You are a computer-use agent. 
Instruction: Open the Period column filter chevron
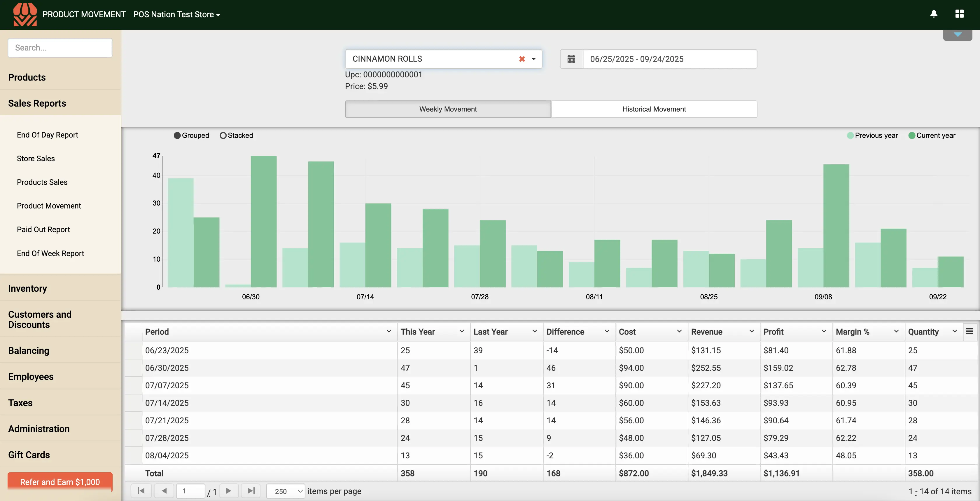[388, 331]
